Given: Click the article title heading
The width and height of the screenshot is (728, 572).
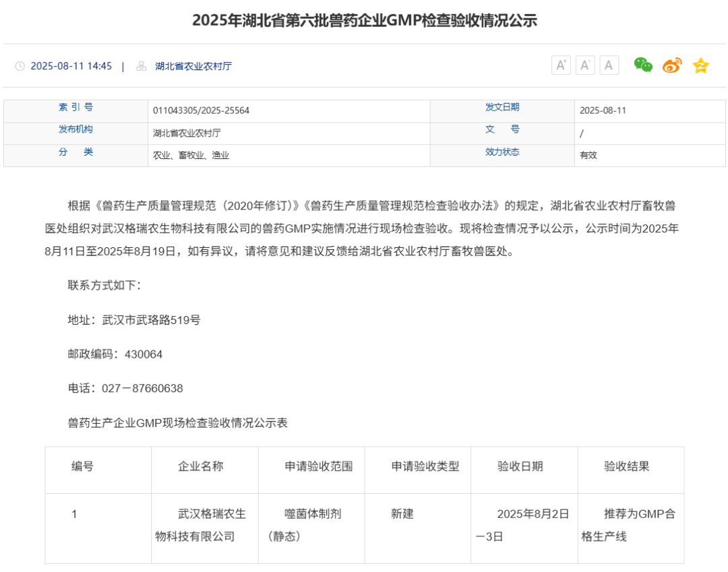Looking at the screenshot, I should pos(365,20).
